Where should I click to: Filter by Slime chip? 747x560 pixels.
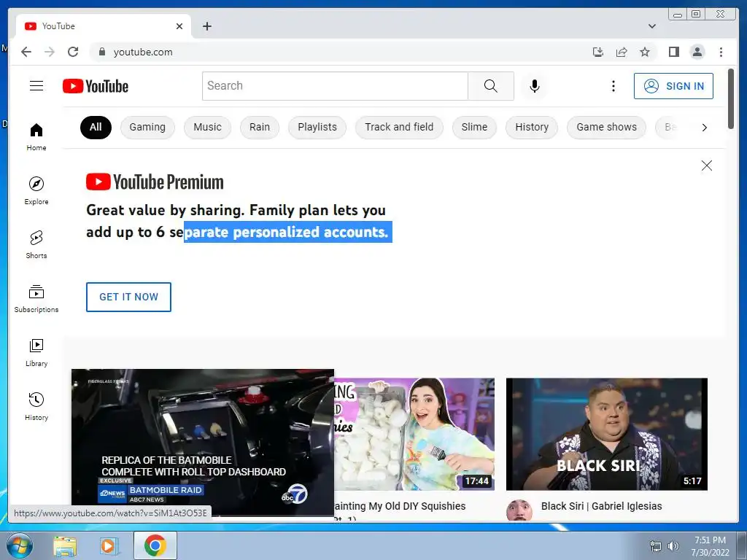pyautogui.click(x=474, y=127)
